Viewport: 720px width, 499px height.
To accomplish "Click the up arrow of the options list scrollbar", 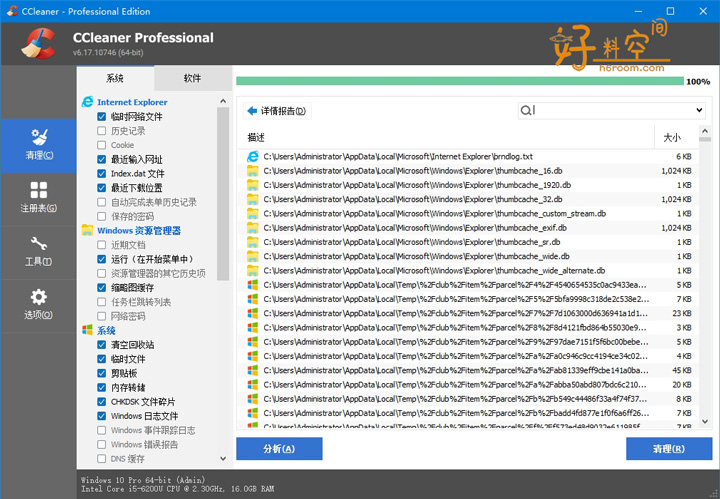I will pos(223,101).
